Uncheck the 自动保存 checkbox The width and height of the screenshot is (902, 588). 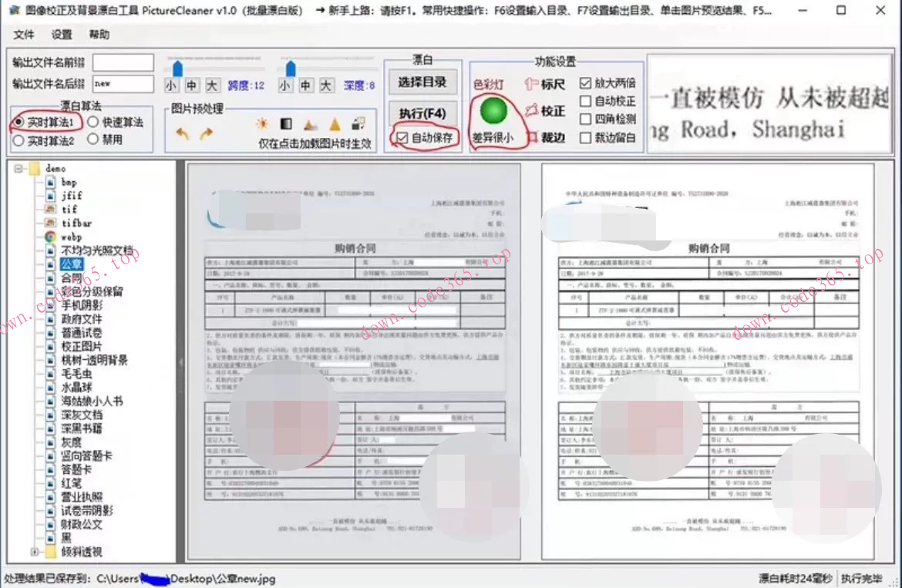(402, 137)
